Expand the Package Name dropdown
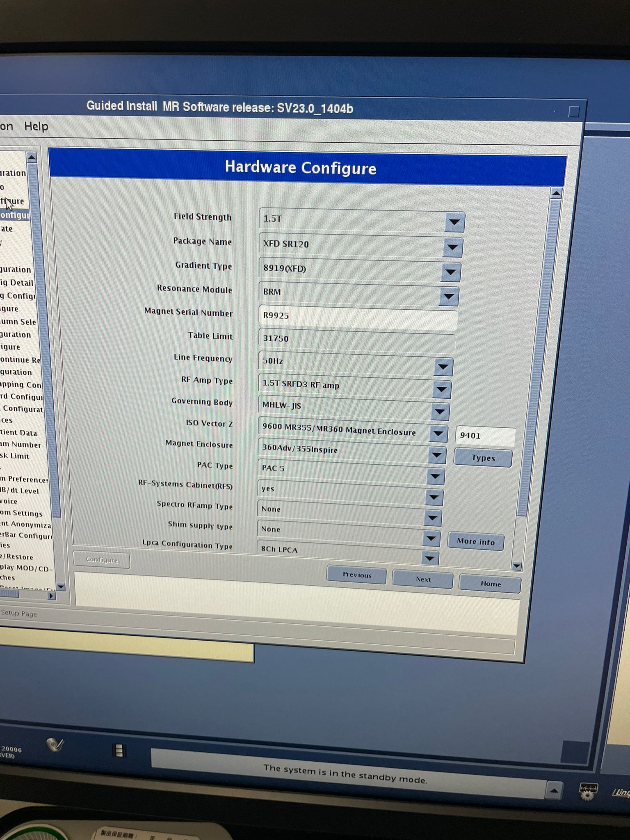The image size is (630, 840). click(452, 247)
